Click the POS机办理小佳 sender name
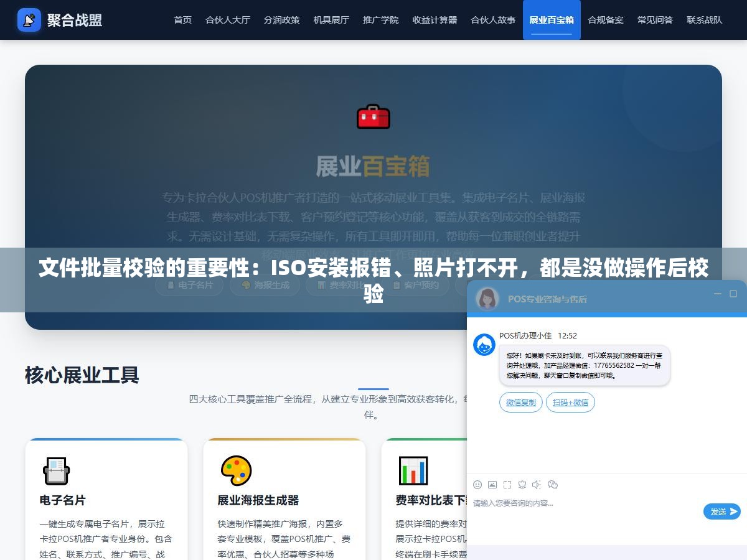The height and width of the screenshot is (560, 747). (x=525, y=335)
